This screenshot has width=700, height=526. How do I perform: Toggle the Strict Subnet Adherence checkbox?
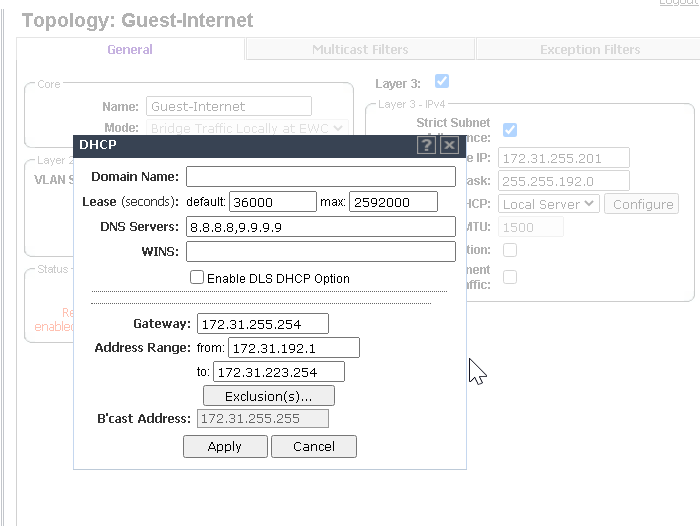[x=510, y=130]
